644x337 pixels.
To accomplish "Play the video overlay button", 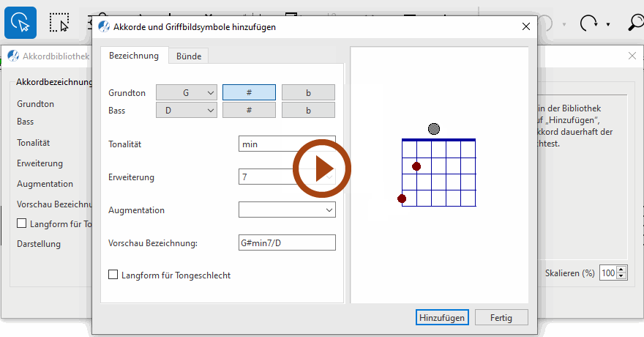I will 323,170.
